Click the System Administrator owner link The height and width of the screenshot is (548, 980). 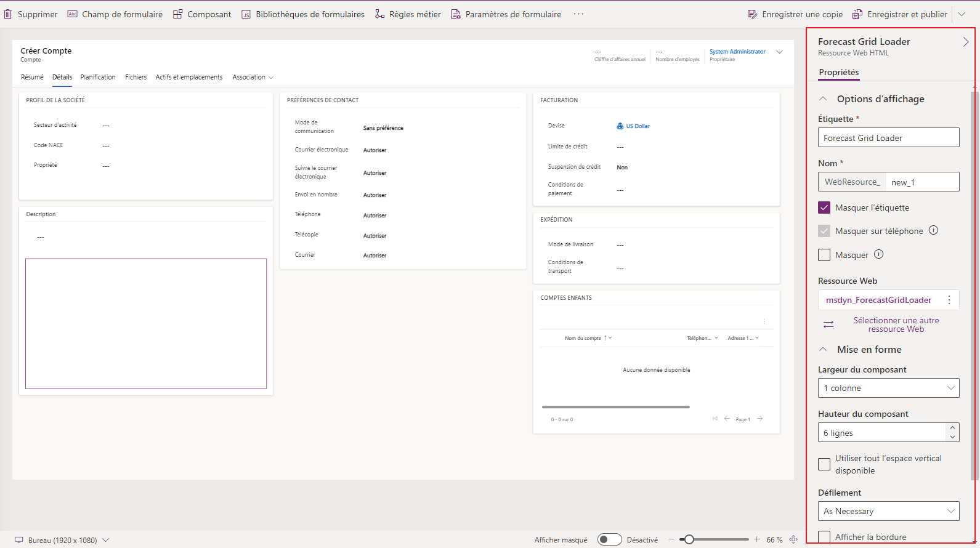click(737, 52)
